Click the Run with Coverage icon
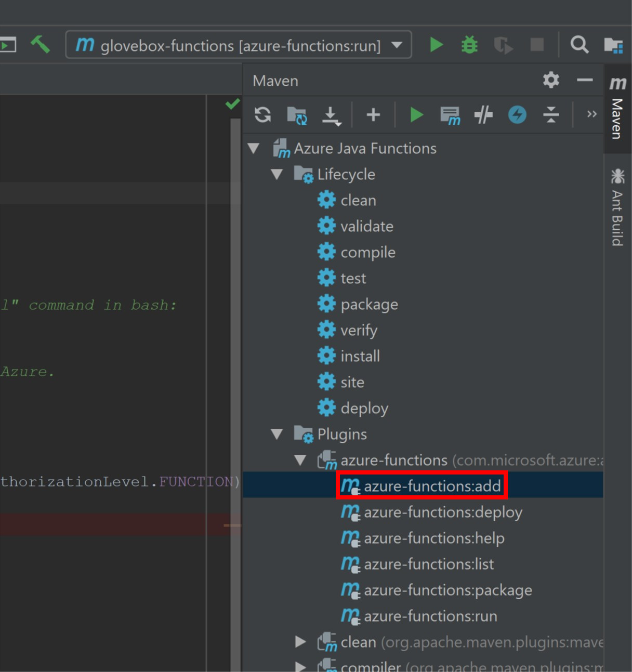This screenshot has width=632, height=672. [x=503, y=45]
